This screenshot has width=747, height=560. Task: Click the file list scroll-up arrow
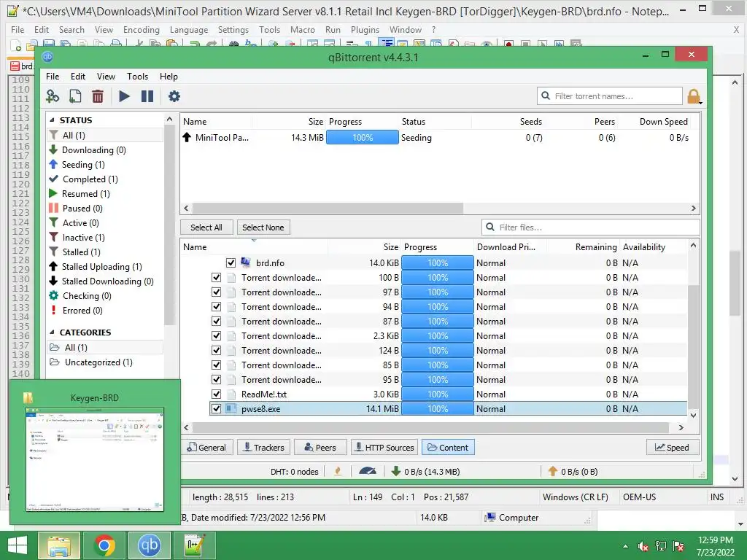pos(693,245)
